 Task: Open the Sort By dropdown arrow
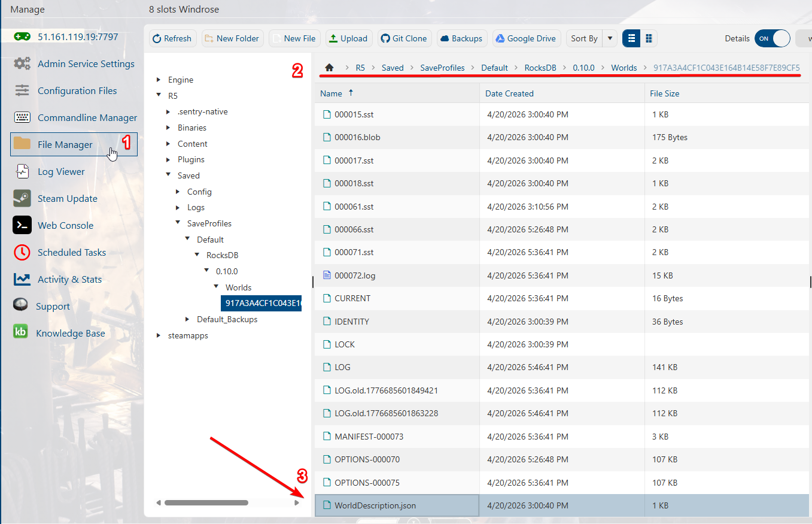(x=610, y=38)
